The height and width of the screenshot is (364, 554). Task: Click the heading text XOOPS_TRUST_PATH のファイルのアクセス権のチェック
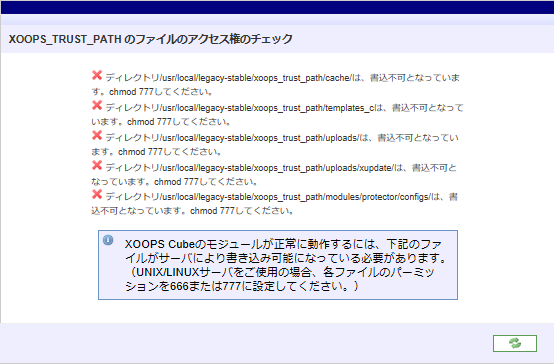pos(151,39)
